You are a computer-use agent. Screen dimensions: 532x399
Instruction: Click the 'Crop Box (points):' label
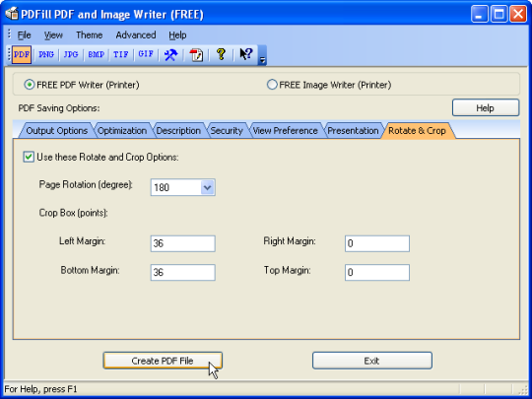pos(73,213)
